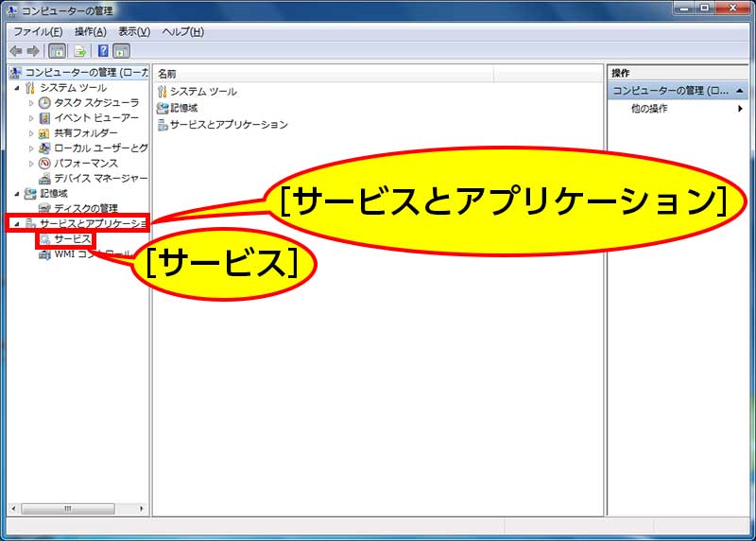Close the コンピューターの管理 window
Screen dimensions: 756x541
(733, 8)
